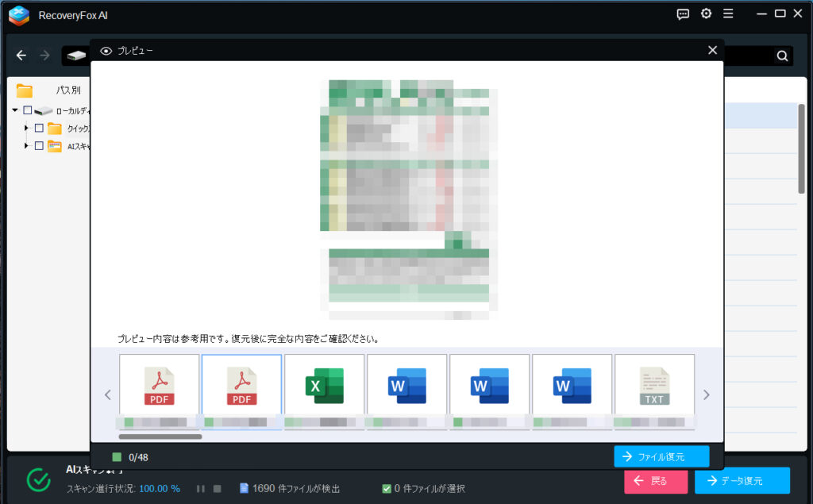This screenshot has height=504, width=813.
Task: Open the hamburger main menu
Action: pos(728,14)
